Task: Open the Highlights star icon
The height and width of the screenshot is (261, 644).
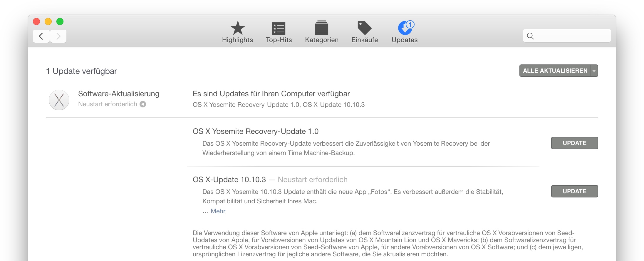Action: coord(237,28)
